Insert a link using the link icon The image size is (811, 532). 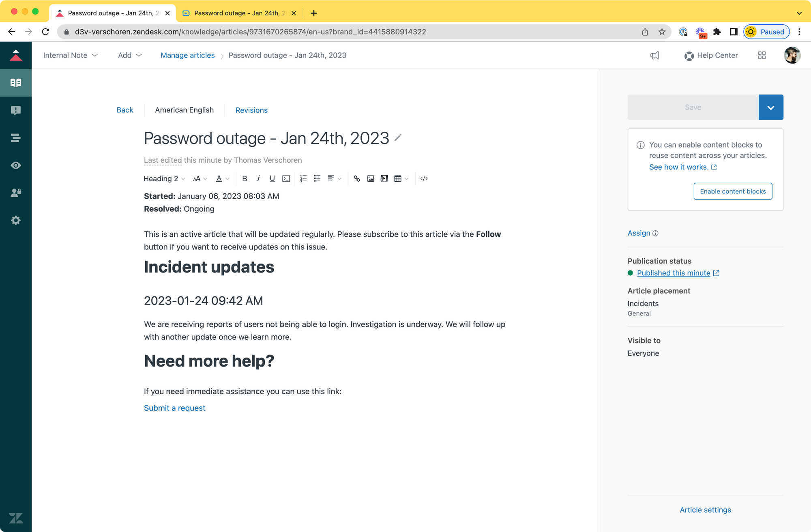click(357, 179)
